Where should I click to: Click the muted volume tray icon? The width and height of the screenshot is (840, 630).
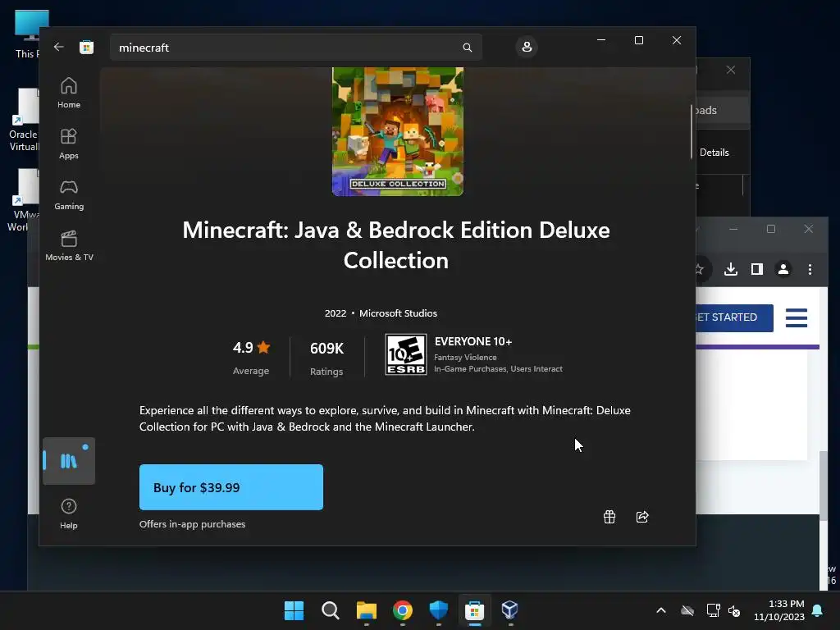coord(734,610)
